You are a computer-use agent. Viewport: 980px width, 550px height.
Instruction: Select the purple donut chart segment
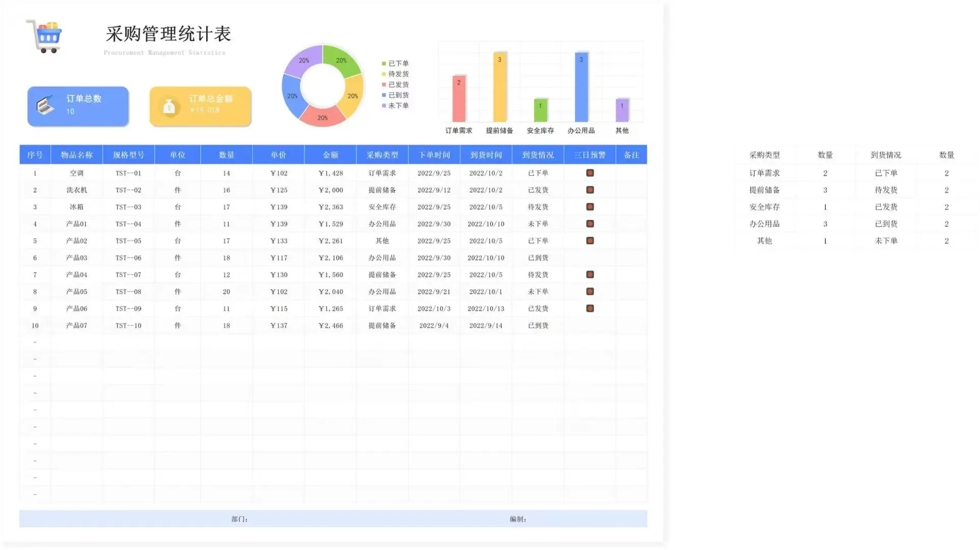pos(303,60)
